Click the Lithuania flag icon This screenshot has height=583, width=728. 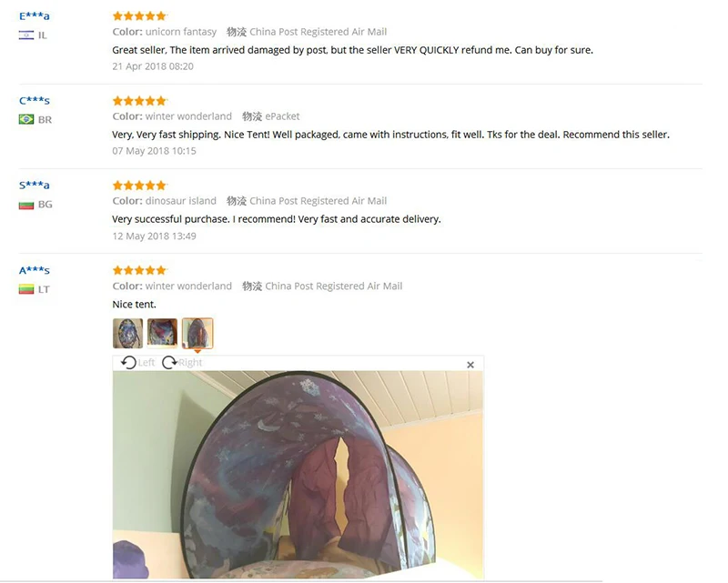click(x=26, y=289)
